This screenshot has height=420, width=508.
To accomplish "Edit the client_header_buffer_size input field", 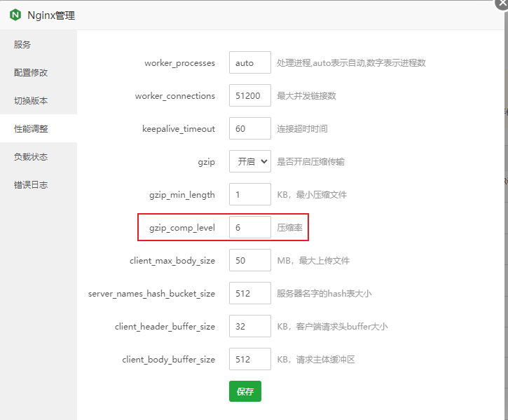I will 250,326.
